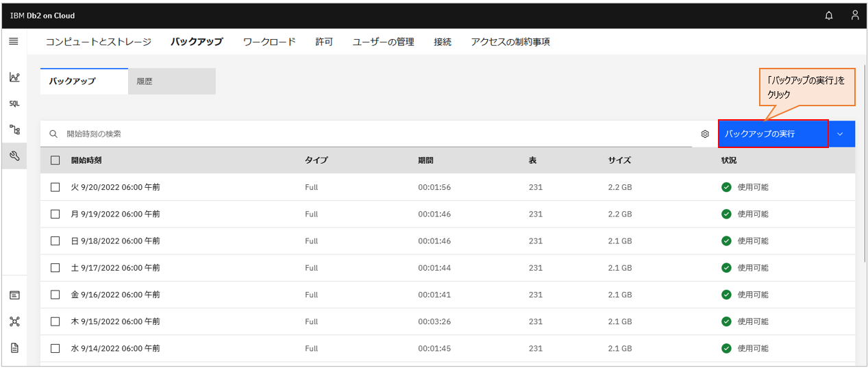
Task: Open the sidebar icon above the network icon
Action: tap(14, 295)
